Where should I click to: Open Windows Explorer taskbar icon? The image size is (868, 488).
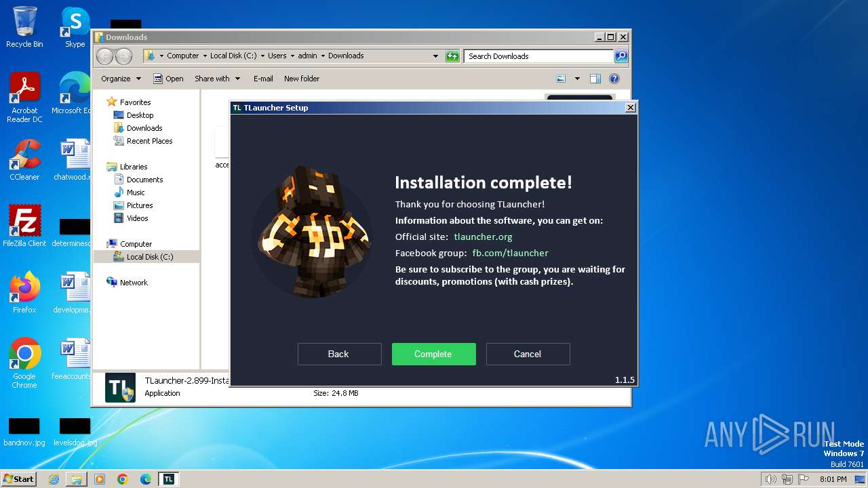pyautogui.click(x=77, y=479)
